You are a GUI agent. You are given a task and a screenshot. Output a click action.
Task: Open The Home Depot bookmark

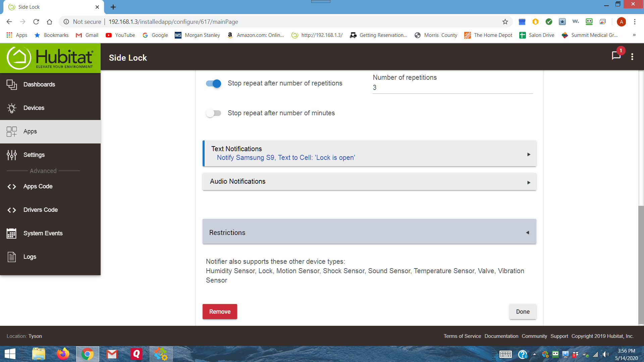(x=488, y=35)
